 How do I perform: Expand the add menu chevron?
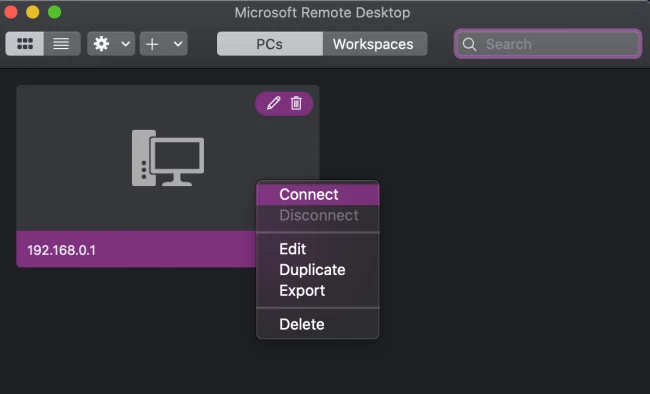tap(178, 44)
